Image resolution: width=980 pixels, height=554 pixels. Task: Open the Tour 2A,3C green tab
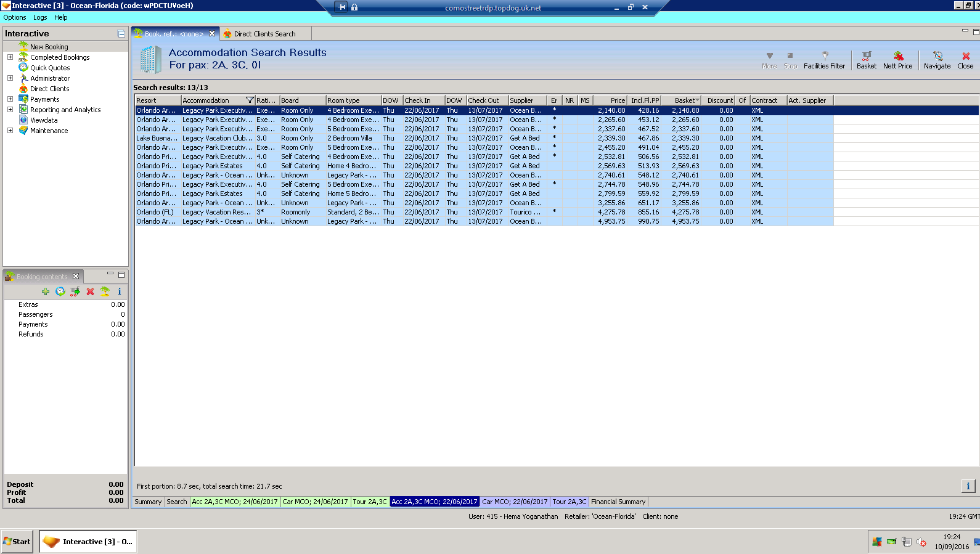pyautogui.click(x=370, y=502)
